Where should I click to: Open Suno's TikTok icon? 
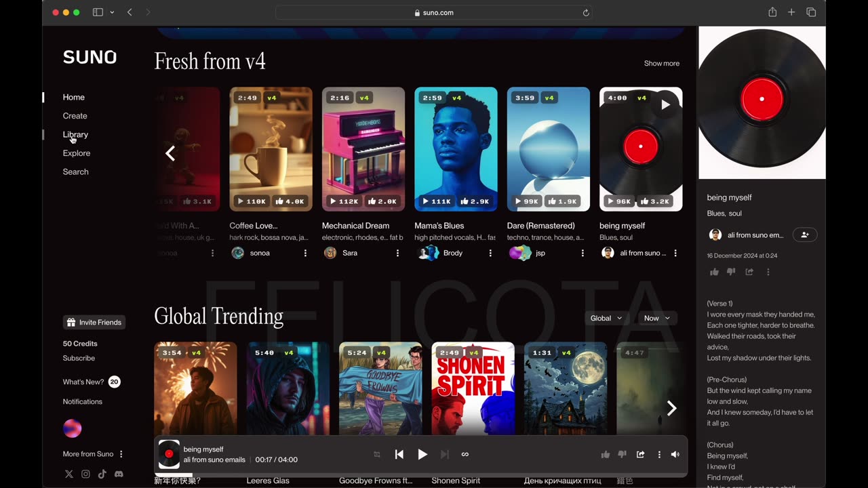tap(102, 474)
